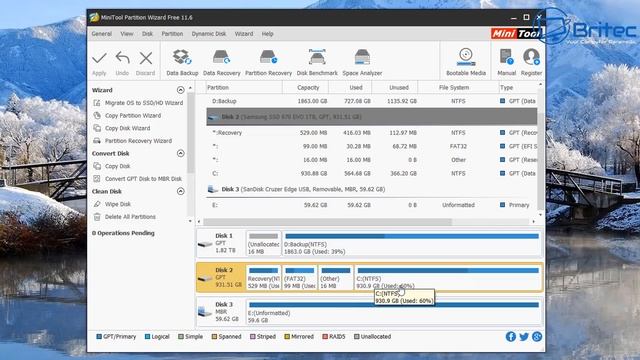Select the Disk 2 Samsung SSD header row
Image resolution: width=640 pixels, height=360 pixels.
pos(371,117)
